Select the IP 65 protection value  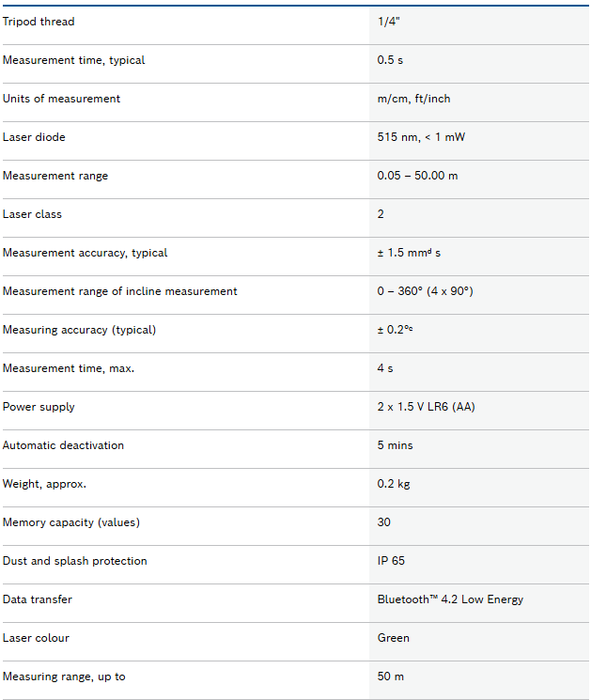click(x=392, y=561)
